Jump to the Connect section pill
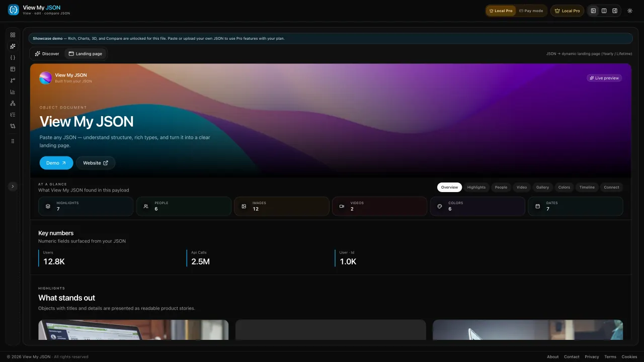 (x=611, y=187)
